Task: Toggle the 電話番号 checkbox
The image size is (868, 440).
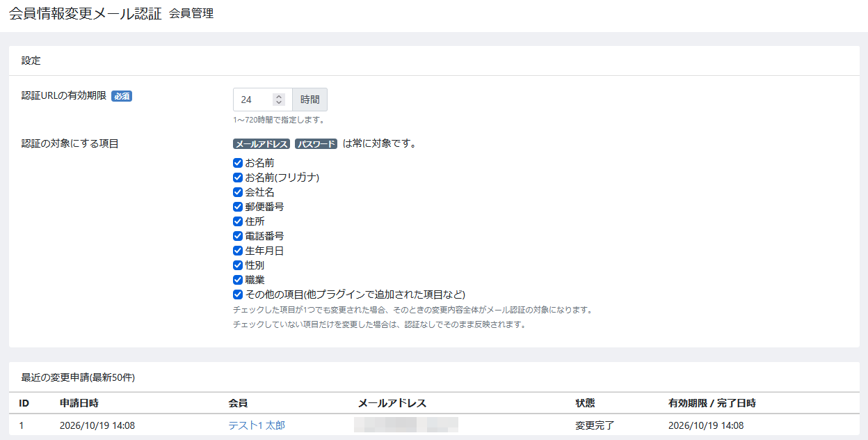Action: tap(238, 236)
